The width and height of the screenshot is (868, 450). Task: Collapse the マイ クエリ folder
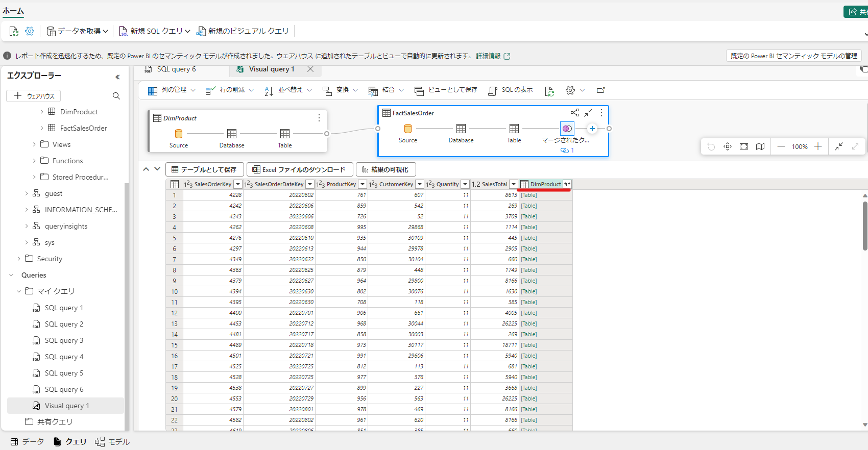(19, 291)
